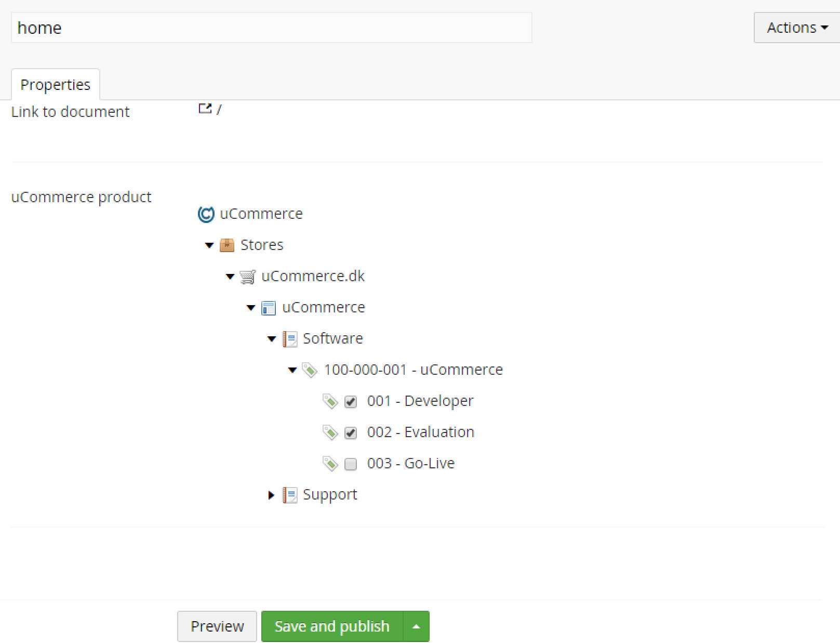
Task: Click the Save and publish button
Action: (332, 626)
